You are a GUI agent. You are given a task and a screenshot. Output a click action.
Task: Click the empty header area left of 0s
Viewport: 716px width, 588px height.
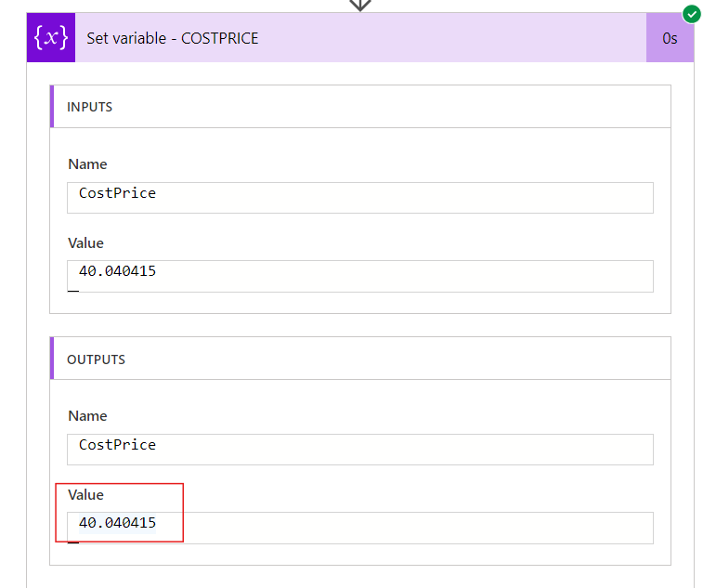click(452, 38)
